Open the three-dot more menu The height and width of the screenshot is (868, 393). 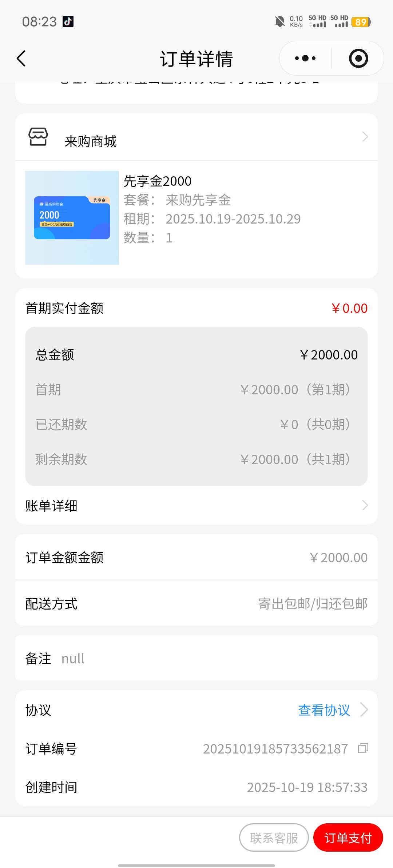(305, 59)
